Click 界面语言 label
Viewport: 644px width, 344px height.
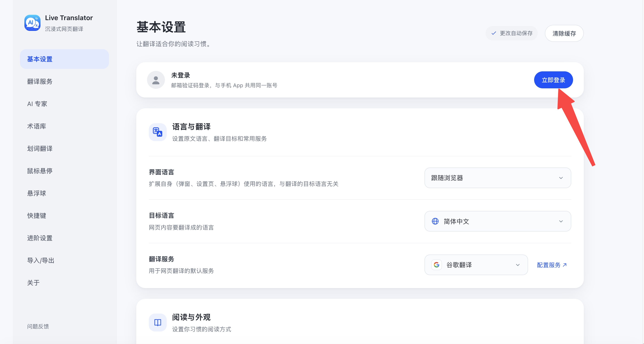click(161, 172)
